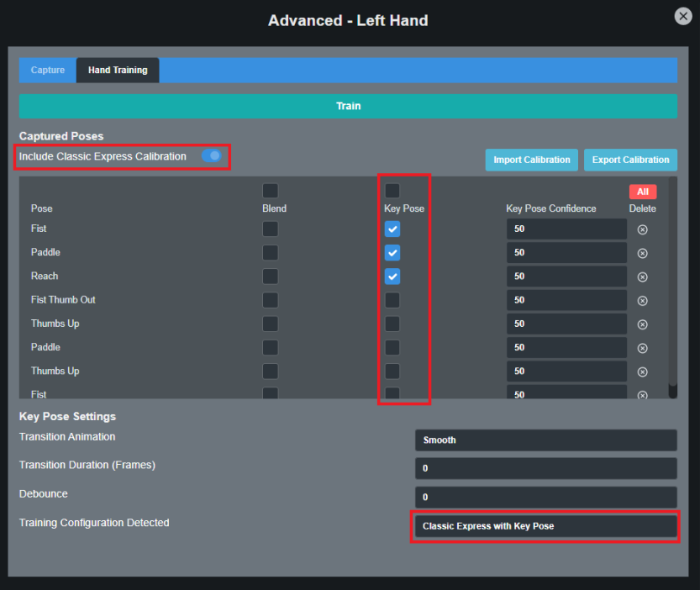Image resolution: width=700 pixels, height=590 pixels.
Task: Enable Blend for second Thumbs Up pose
Action: click(270, 371)
